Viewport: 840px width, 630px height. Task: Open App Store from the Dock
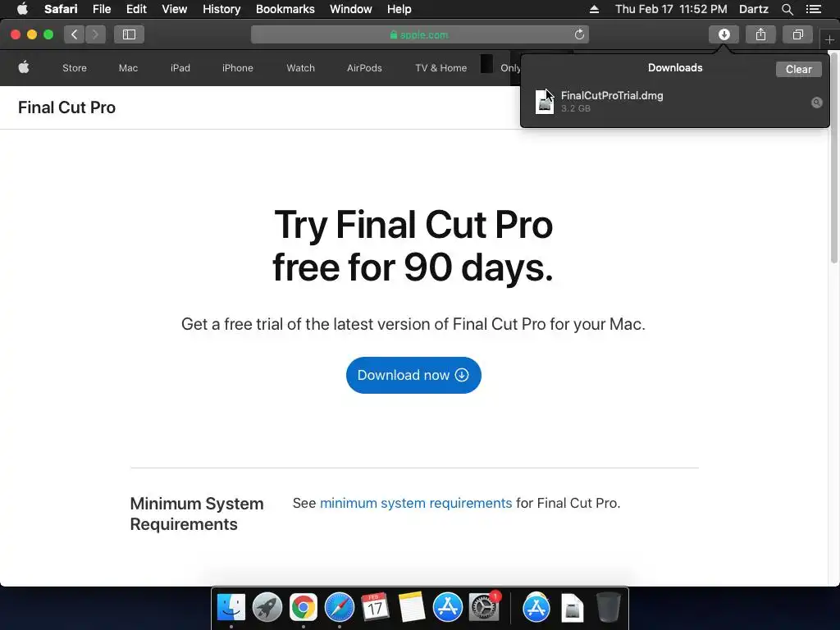point(447,608)
